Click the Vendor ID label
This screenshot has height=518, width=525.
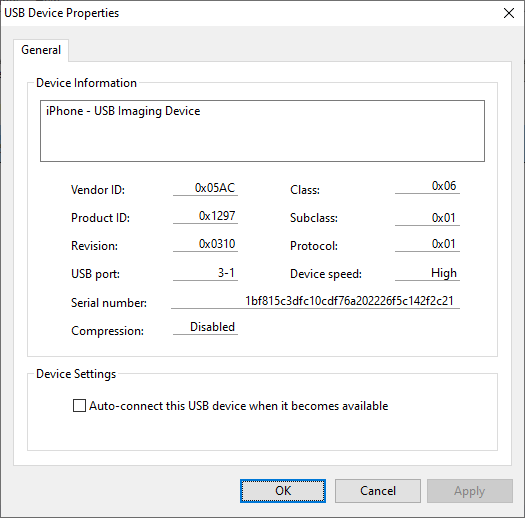coord(98,190)
